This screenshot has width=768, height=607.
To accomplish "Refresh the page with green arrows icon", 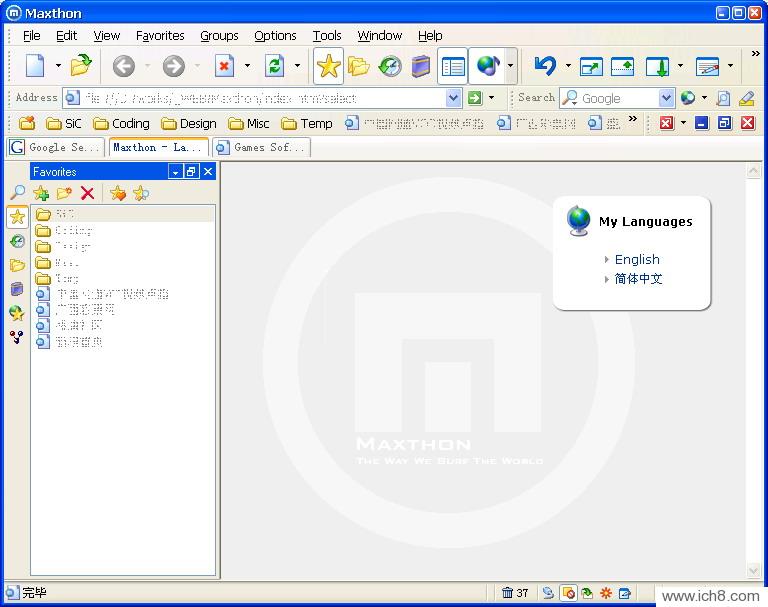I will [x=274, y=66].
